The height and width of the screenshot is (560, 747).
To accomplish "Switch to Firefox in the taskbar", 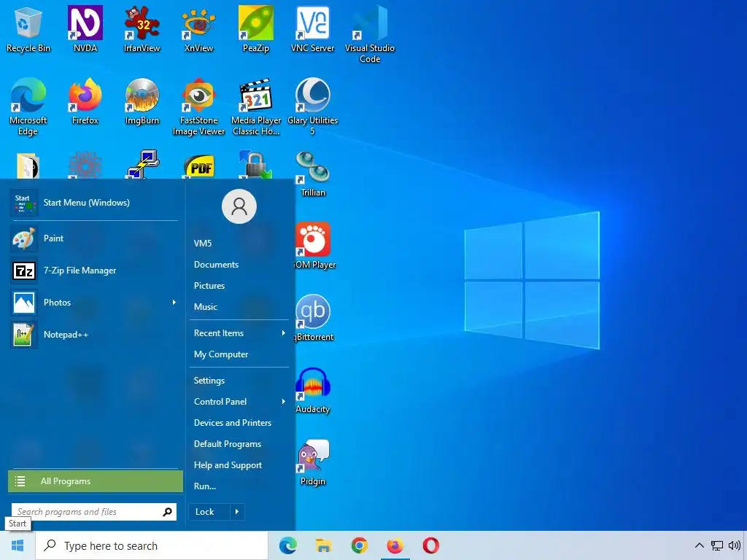I will point(395,545).
